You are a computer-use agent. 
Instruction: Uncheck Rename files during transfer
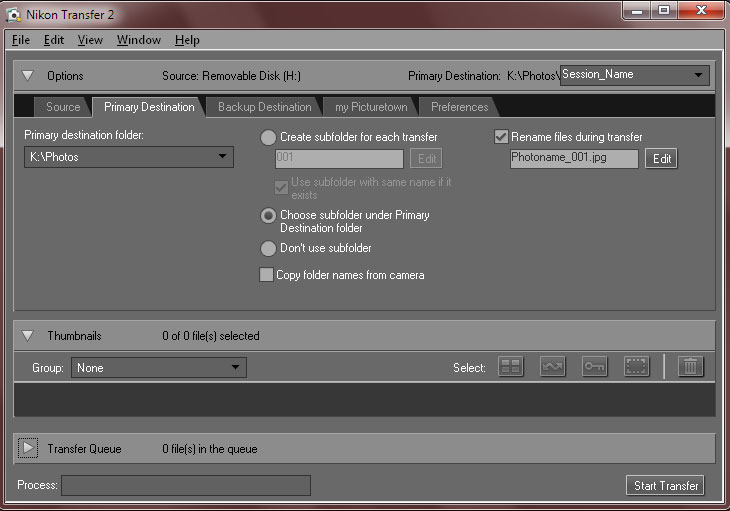501,137
